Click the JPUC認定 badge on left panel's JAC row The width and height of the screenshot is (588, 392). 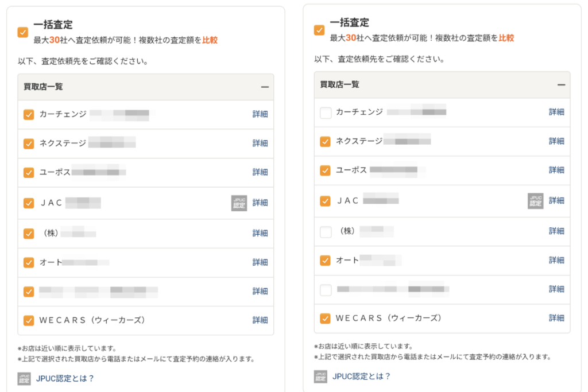click(239, 203)
